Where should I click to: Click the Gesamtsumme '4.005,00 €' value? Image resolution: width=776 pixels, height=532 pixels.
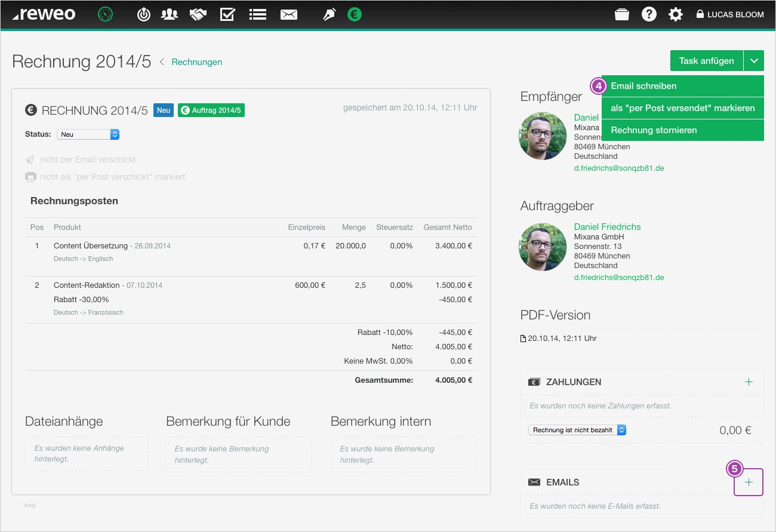[454, 380]
